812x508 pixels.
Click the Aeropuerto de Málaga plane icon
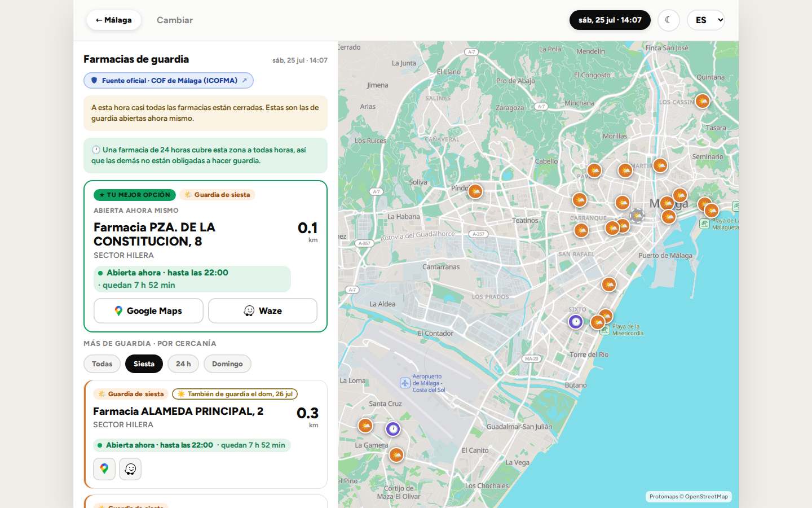(405, 383)
